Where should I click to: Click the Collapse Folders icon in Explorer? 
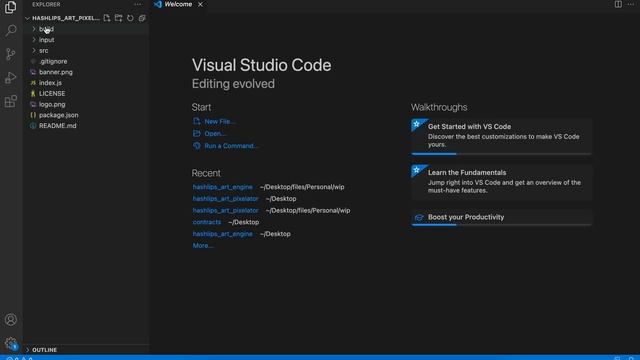(142, 18)
